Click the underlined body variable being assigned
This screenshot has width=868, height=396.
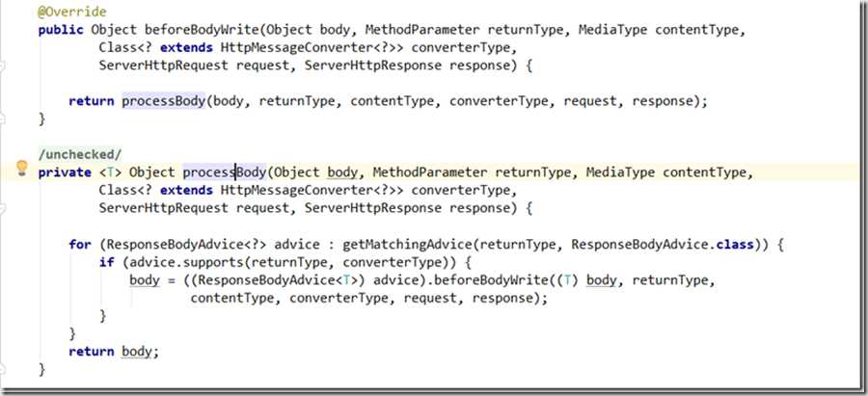pos(145,280)
